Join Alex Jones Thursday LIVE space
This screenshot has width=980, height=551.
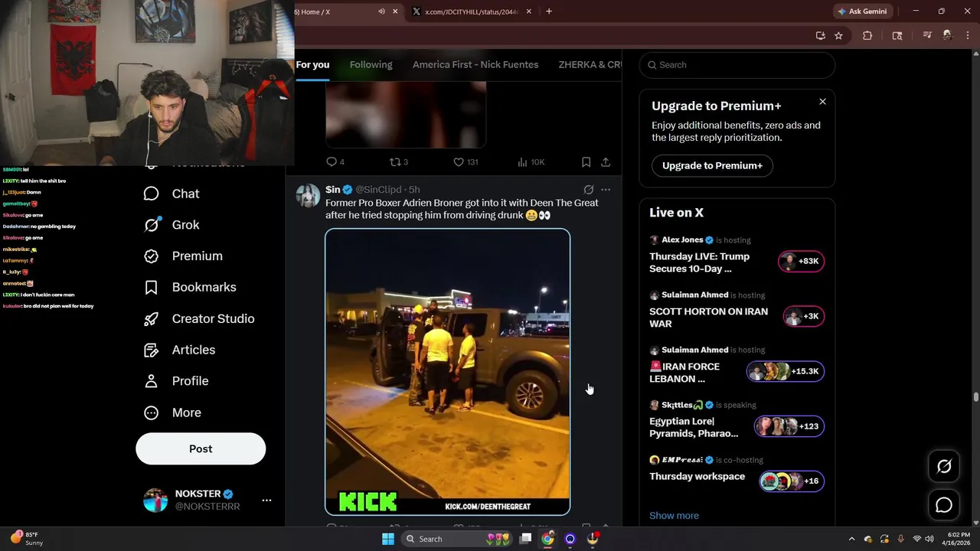(700, 262)
